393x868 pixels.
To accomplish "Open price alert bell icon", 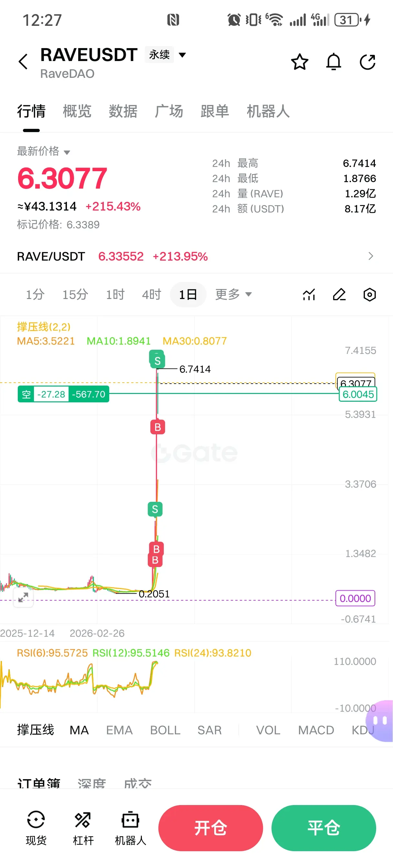I will (334, 62).
